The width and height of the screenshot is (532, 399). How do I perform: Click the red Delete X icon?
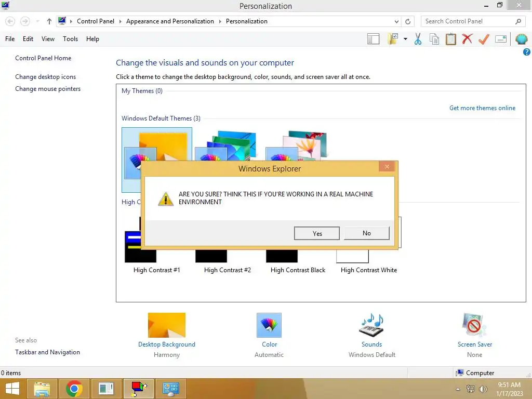(467, 39)
